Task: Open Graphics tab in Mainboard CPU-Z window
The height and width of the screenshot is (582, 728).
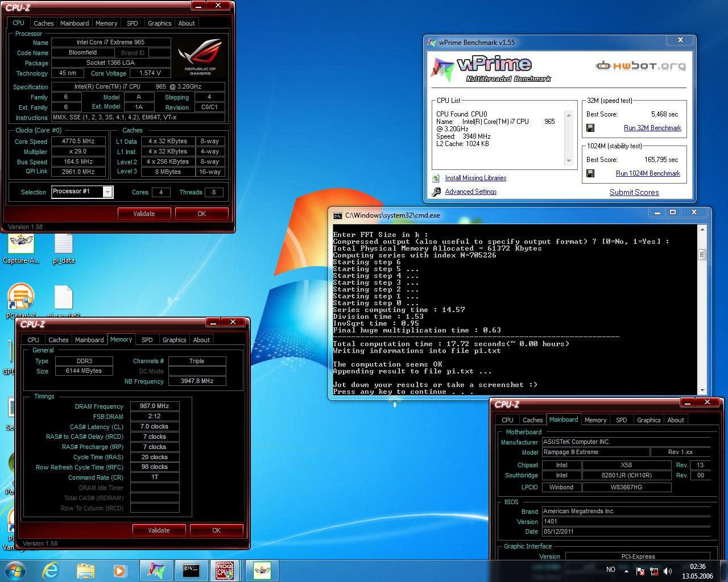Action: [649, 420]
